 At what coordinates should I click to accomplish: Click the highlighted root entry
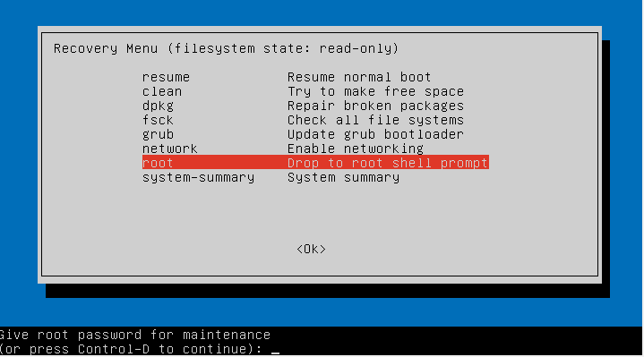315,163
